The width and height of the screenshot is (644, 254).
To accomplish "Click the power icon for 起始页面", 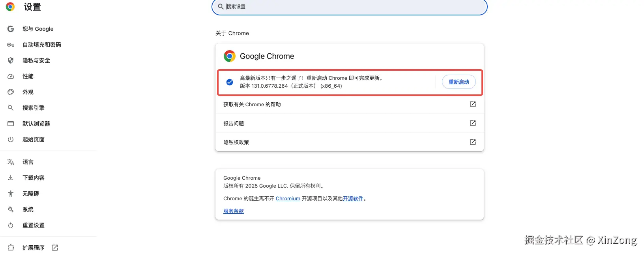I will 11,139.
